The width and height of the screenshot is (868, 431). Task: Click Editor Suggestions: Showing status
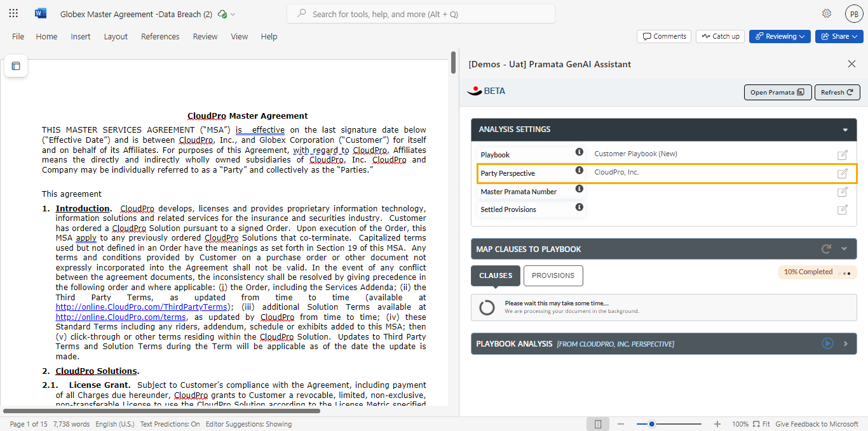[248, 424]
